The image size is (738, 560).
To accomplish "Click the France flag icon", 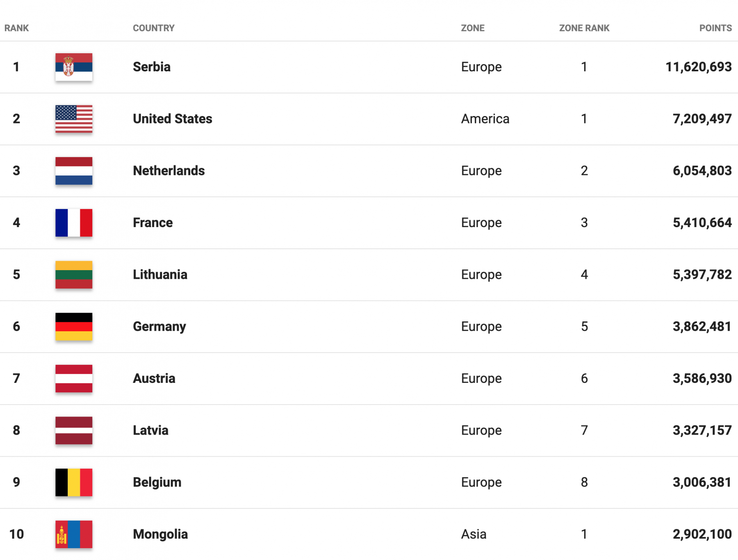I will pyautogui.click(x=74, y=223).
